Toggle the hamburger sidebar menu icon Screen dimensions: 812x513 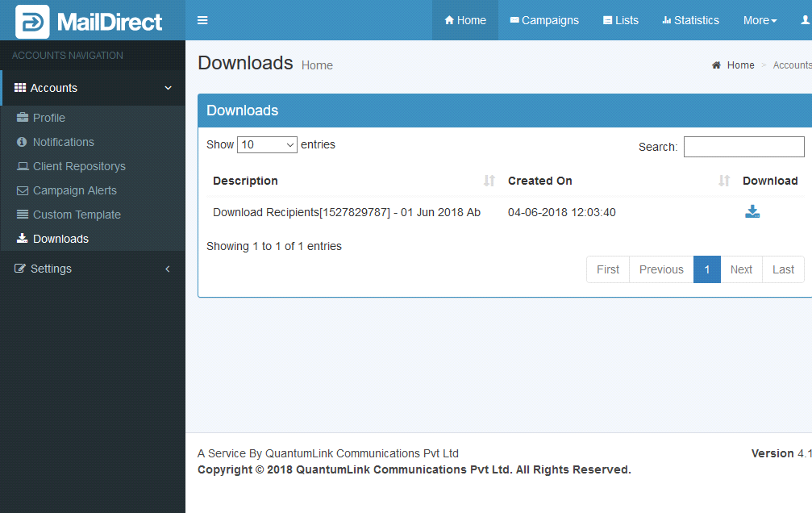[202, 20]
